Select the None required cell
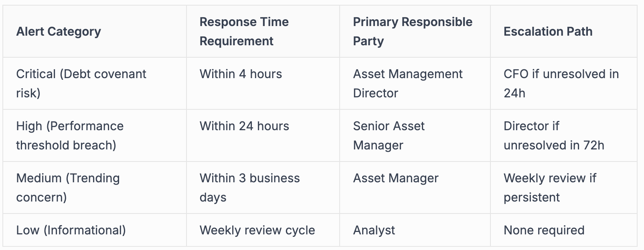644x250 pixels. pos(544,230)
